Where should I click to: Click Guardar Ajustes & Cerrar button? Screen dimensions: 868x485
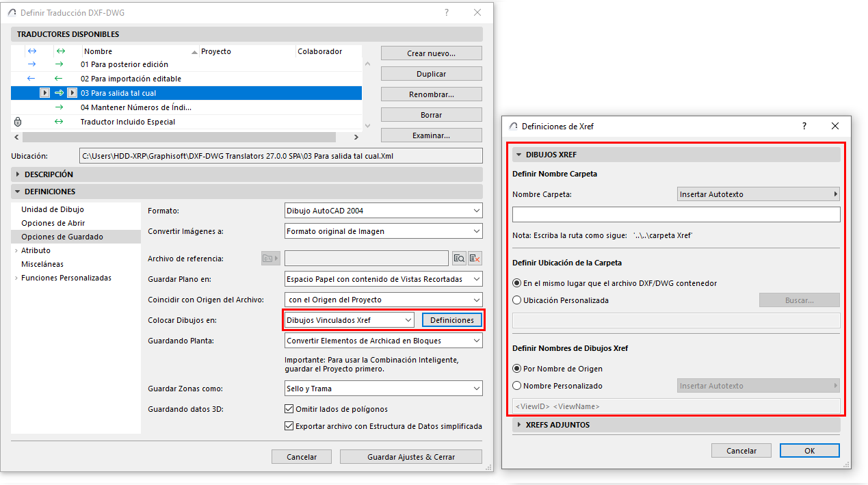pyautogui.click(x=411, y=457)
